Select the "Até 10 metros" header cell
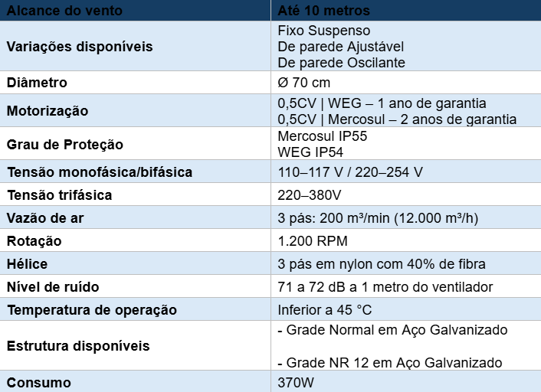This screenshot has height=392, width=541. (323, 11)
